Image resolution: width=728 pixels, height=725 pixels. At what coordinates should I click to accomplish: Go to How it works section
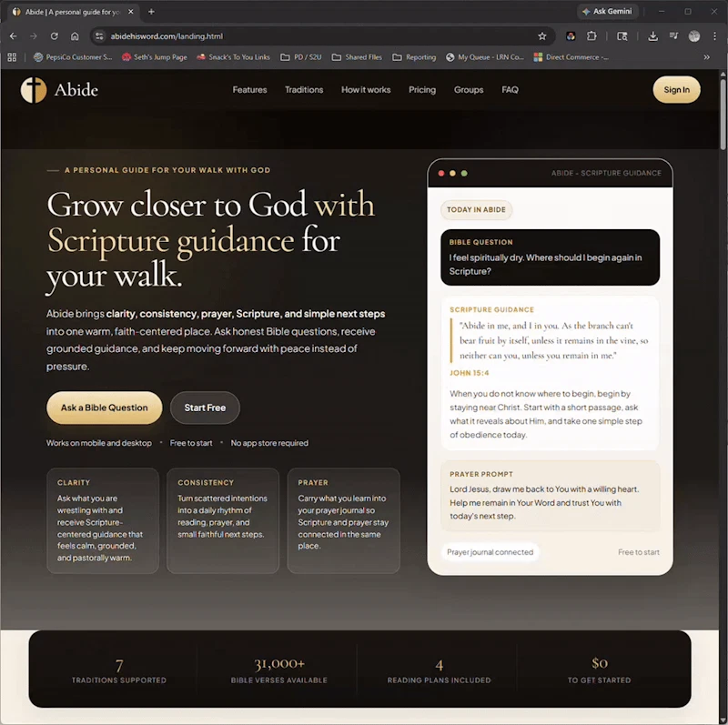tap(366, 89)
